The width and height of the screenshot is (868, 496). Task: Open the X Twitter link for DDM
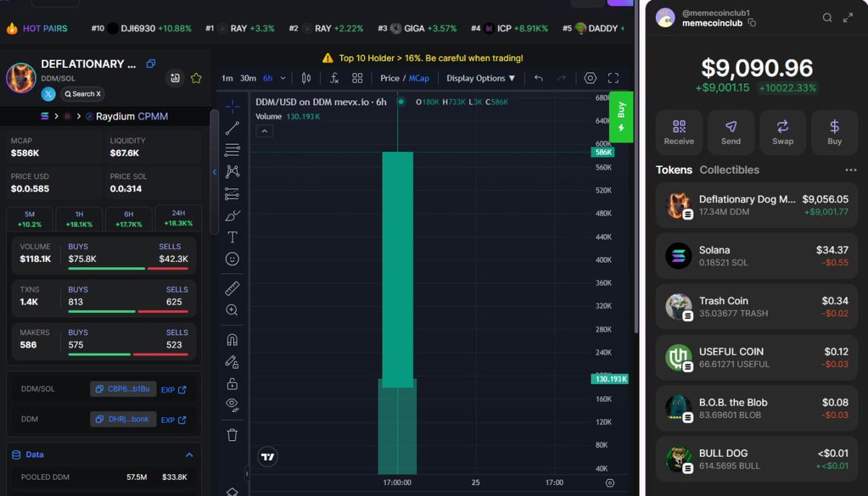(x=49, y=94)
